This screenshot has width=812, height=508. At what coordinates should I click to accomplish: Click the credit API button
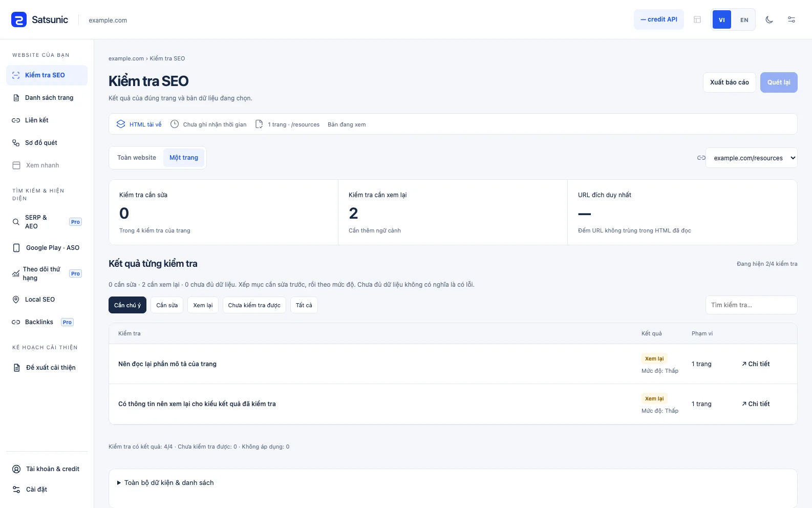[659, 19]
